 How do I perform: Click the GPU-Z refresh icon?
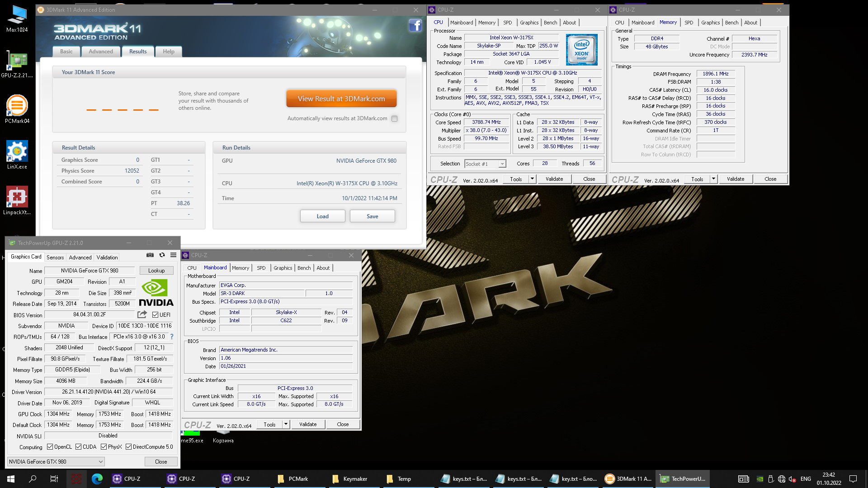point(162,255)
